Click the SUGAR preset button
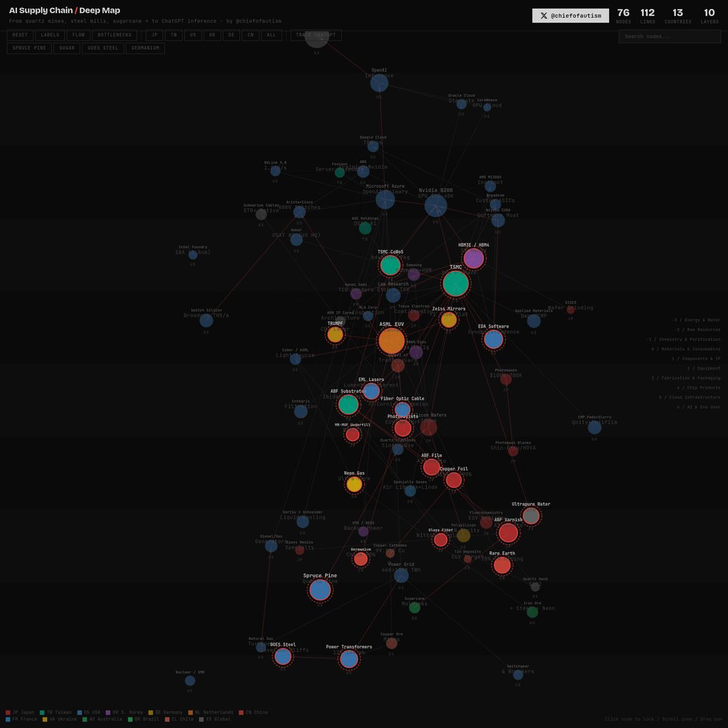This screenshot has height=728, width=728. [67, 48]
